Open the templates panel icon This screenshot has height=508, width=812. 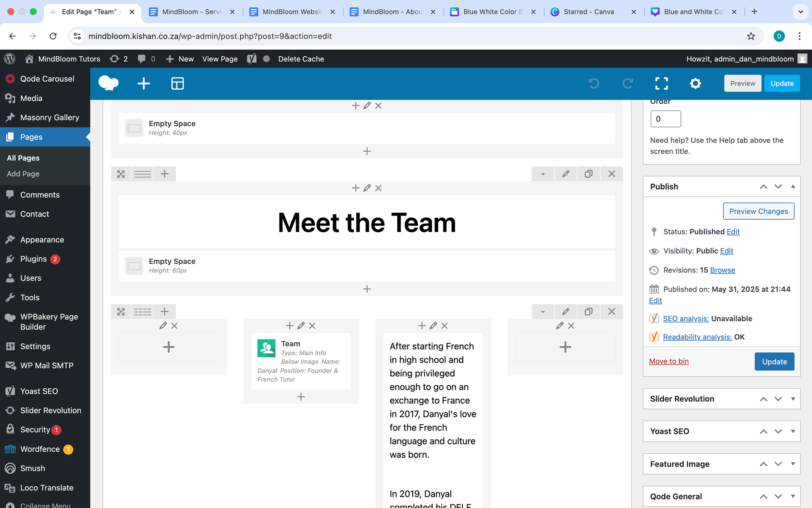tap(177, 83)
